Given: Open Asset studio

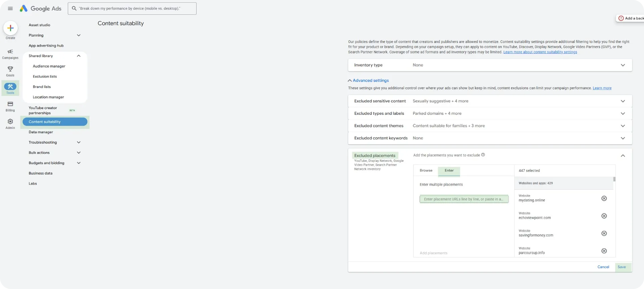Looking at the screenshot, I should click(x=40, y=25).
